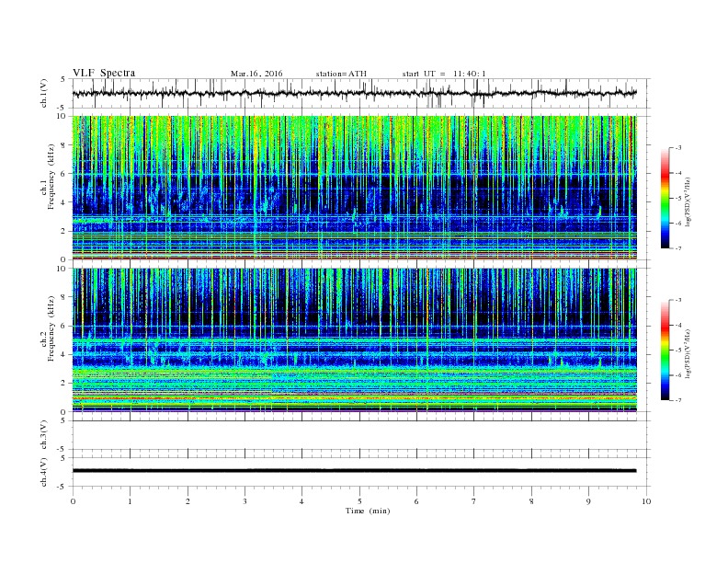Click the ch.1 frequency tick label "4"

coord(63,202)
